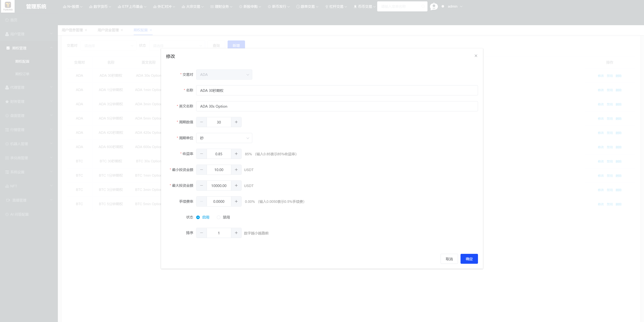Screen dimensions: 644x322
Task: Expand 代理管理 sidebar menu
Action: coord(29,87)
